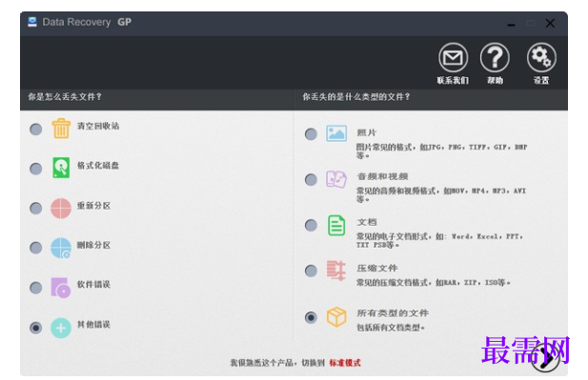This screenshot has height=380, width=588.
Task: Click the next arrow button at bottom right
Action: 545,358
